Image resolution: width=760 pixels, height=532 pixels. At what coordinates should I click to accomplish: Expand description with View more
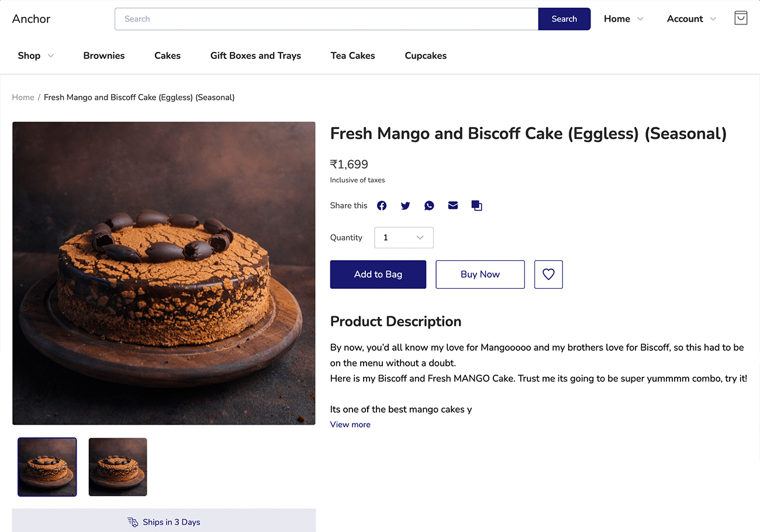(350, 424)
